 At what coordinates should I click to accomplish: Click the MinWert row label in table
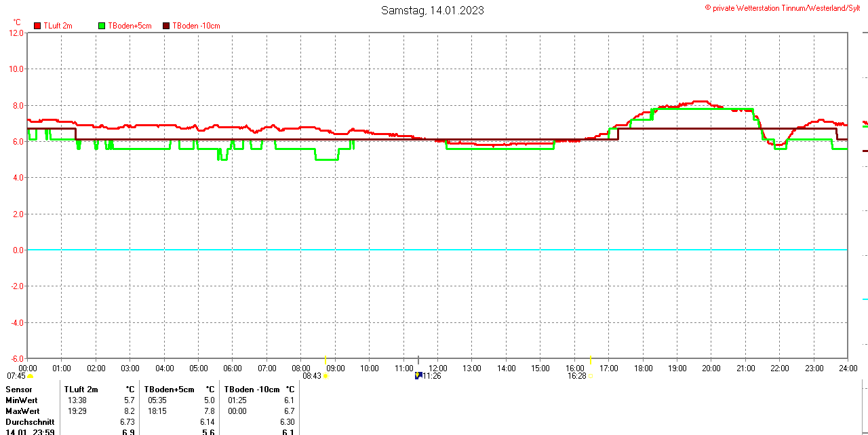point(22,400)
